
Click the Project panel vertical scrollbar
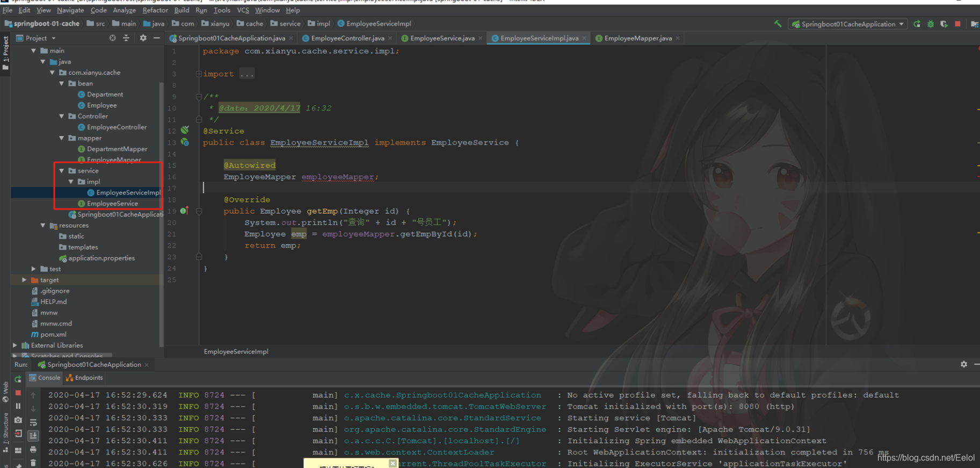(161, 215)
